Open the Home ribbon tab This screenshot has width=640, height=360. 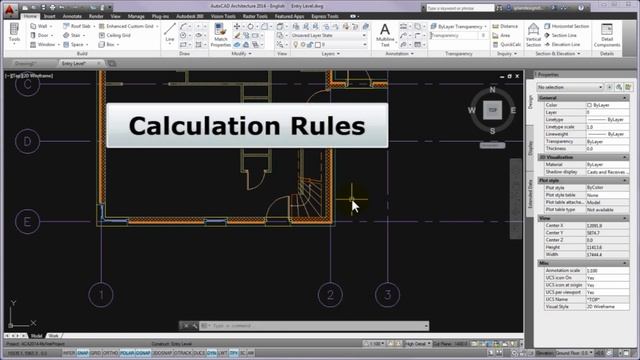pyautogui.click(x=30, y=16)
